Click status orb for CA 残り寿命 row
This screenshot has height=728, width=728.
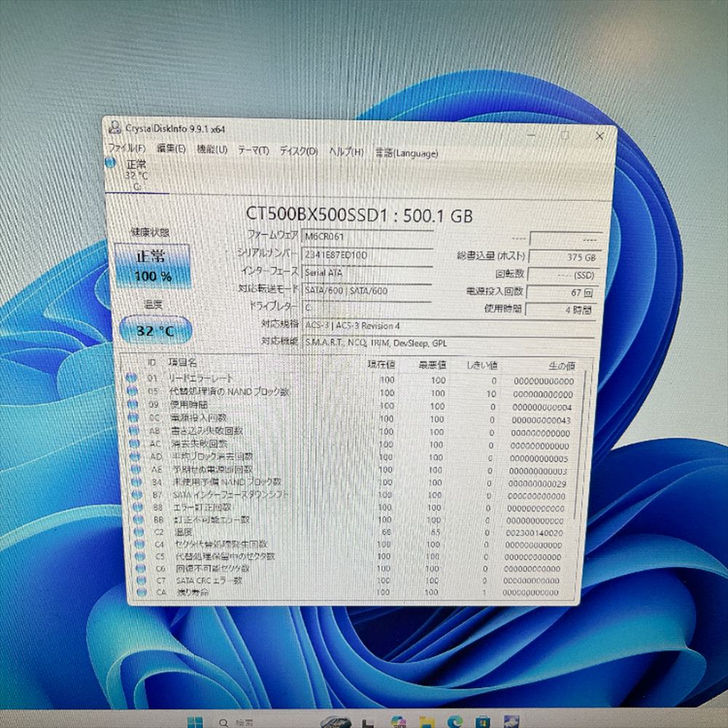[x=142, y=592]
